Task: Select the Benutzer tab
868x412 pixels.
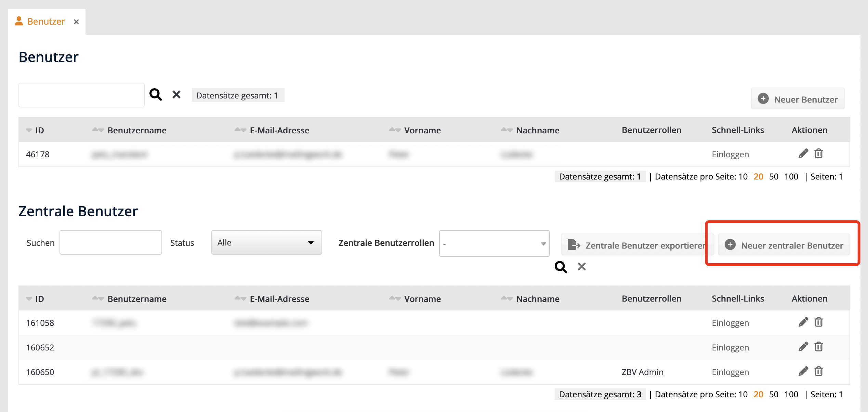Action: [46, 22]
